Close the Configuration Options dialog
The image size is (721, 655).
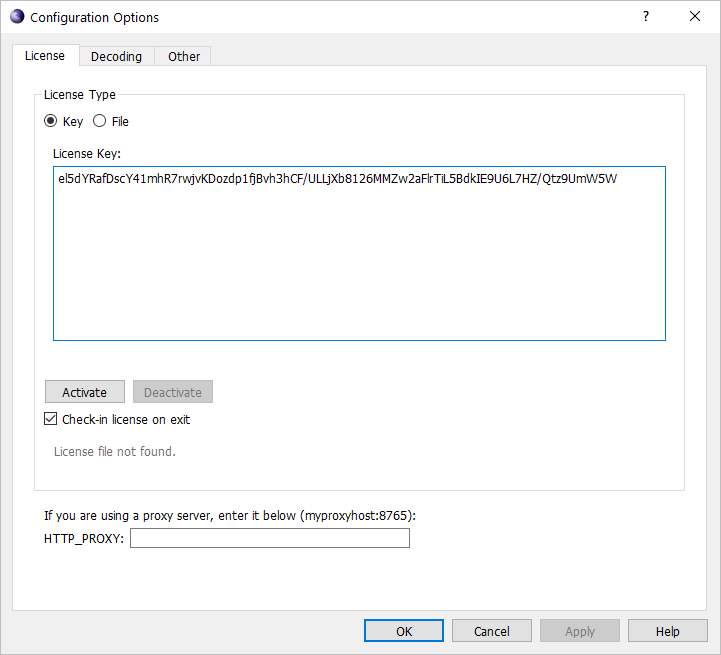(695, 17)
